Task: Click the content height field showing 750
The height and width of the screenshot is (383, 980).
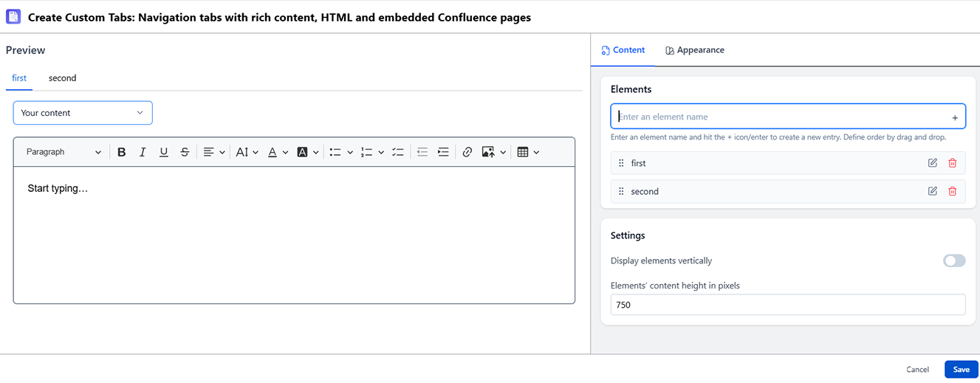Action: click(x=788, y=305)
